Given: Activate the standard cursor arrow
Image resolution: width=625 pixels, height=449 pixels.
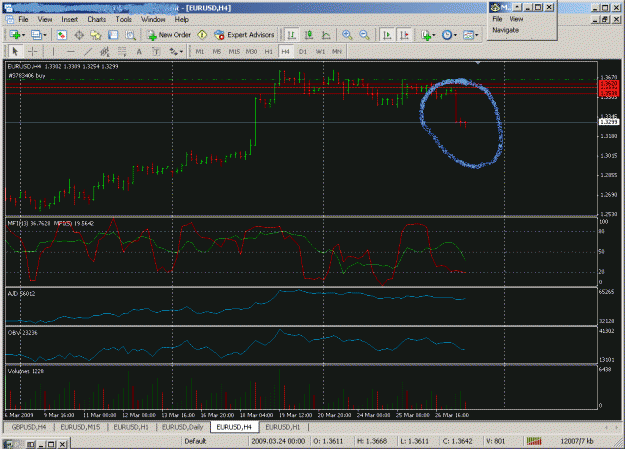Looking at the screenshot, I should tap(15, 51).
